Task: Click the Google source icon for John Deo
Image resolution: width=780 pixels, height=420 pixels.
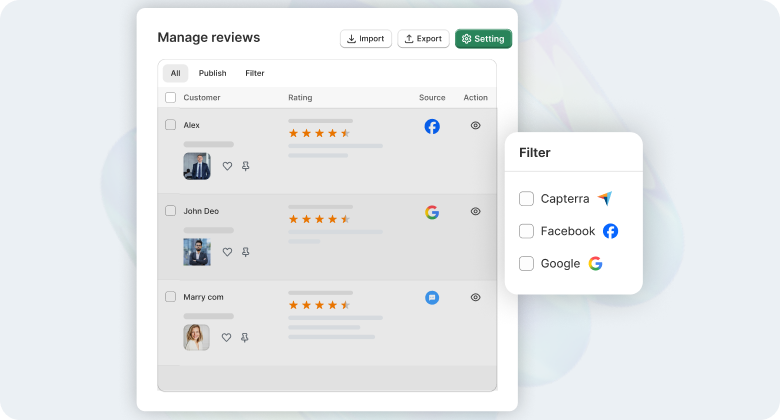Action: [432, 212]
